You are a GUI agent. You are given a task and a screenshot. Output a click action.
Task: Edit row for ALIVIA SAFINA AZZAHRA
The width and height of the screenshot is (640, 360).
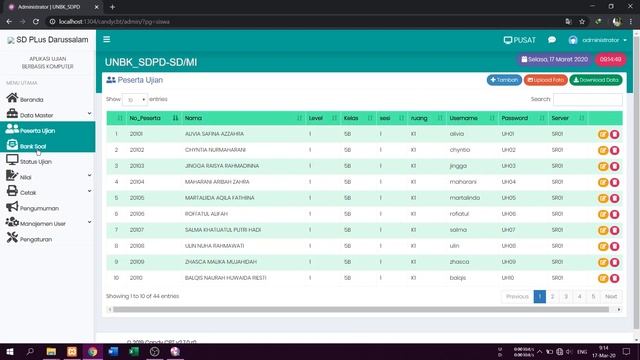603,134
